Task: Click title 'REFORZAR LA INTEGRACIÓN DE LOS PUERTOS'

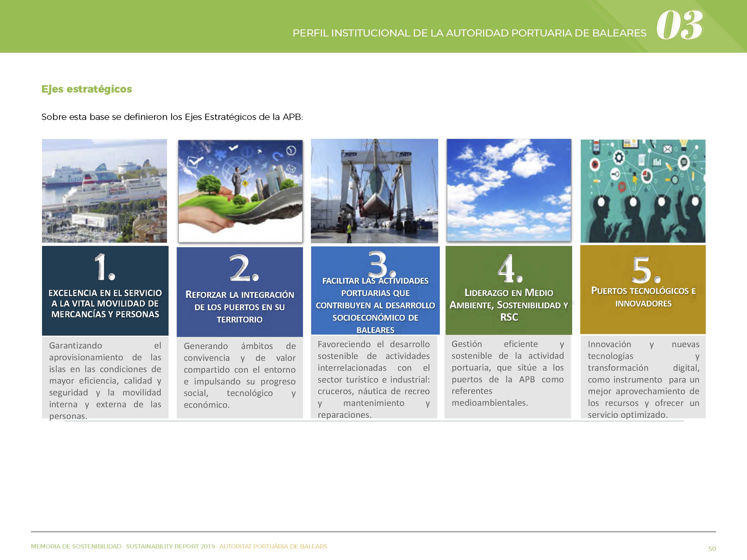Action: (x=240, y=307)
